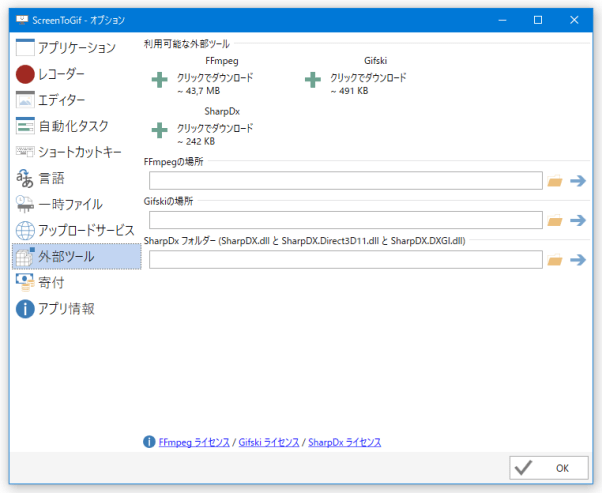Open folder browser for FFmpeg location

(556, 181)
